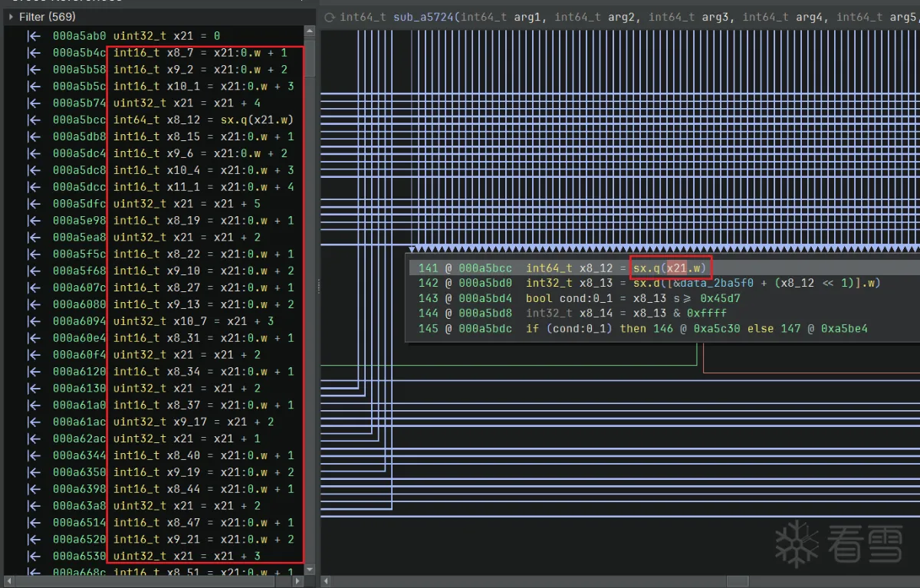Click the arrow icon for 000a6530
The image size is (920, 588).
33,556
